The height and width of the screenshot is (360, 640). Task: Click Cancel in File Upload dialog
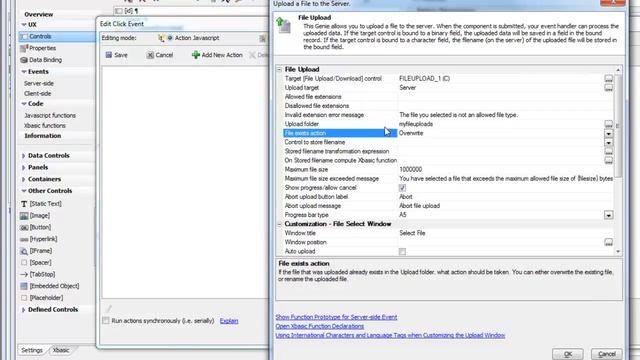(x=607, y=354)
